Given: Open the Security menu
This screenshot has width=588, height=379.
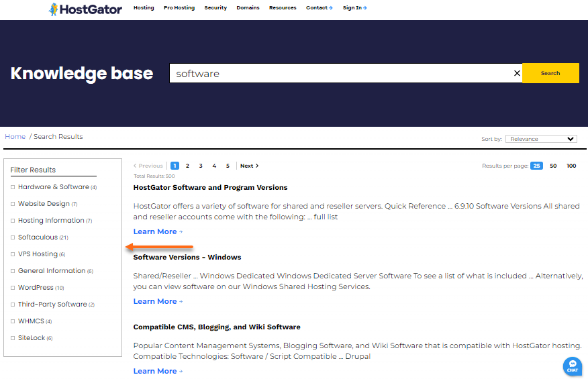Looking at the screenshot, I should click(215, 8).
